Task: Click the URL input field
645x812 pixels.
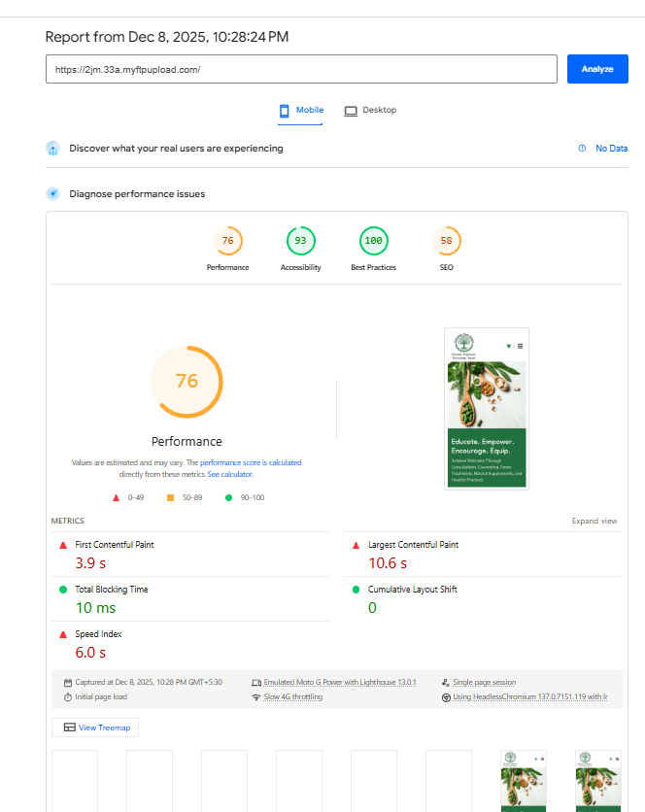Action: [x=301, y=70]
